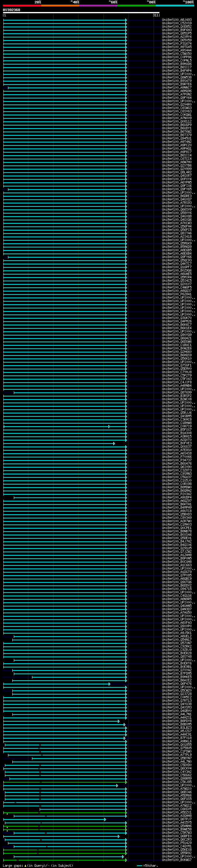Viewport: 197px width, 868px height.
Task: Select the AV392368 query name label
Action: 11,10
